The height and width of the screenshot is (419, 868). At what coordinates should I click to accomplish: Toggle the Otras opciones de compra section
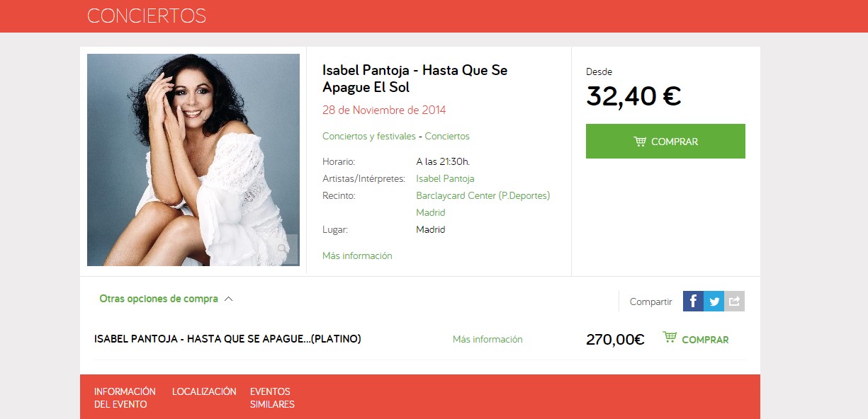point(159,299)
